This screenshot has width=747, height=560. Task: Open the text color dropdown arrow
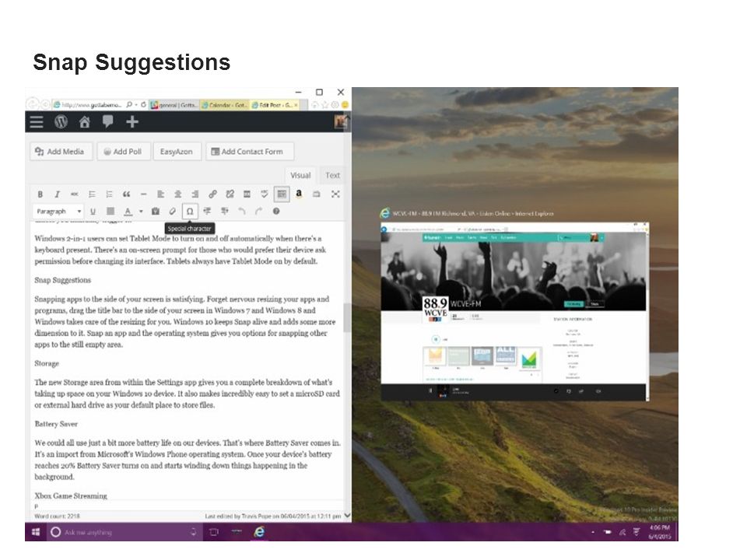pos(141,212)
